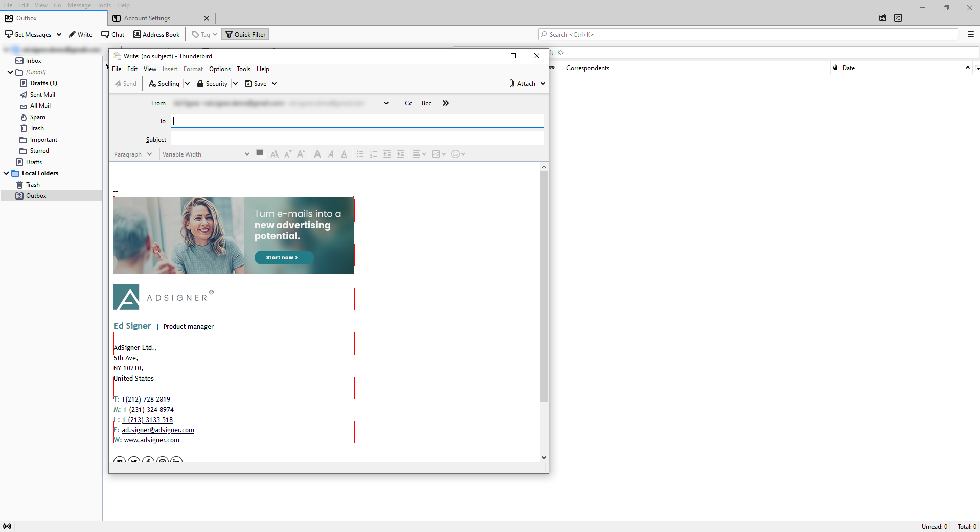
Task: Click the indent text icon
Action: [x=400, y=154]
